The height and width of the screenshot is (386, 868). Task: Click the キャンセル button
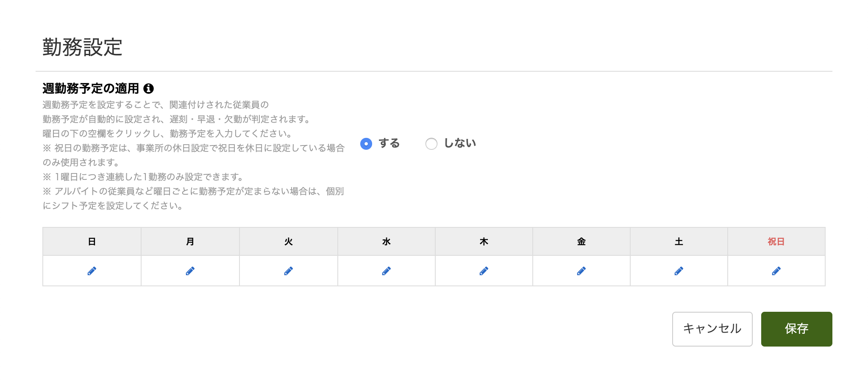712,329
